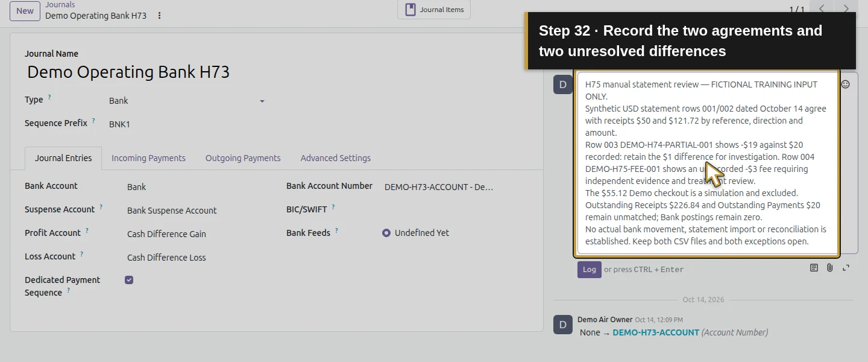Click the Profit Account help question mark
The image size is (868, 362).
[87, 230]
